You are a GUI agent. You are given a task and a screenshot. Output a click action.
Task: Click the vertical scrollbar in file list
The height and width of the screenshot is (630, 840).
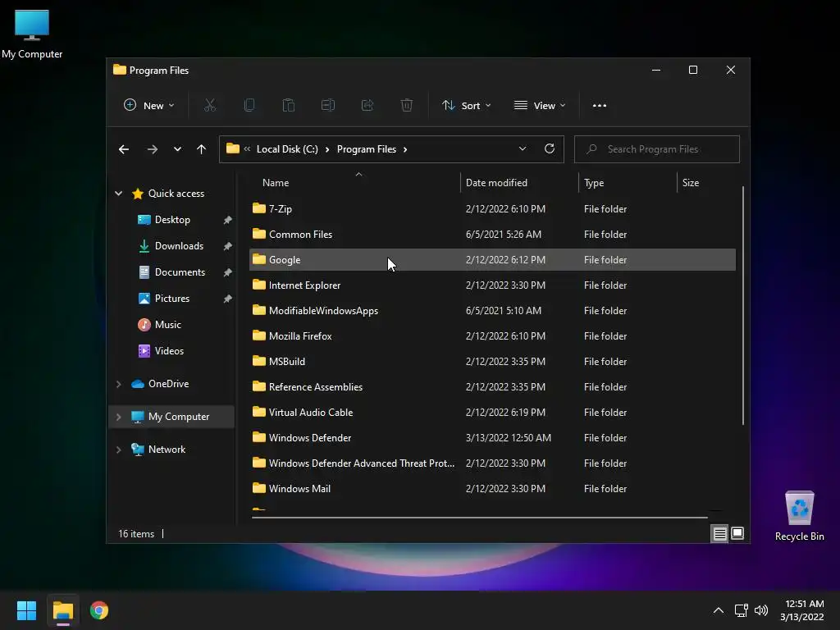click(x=743, y=305)
